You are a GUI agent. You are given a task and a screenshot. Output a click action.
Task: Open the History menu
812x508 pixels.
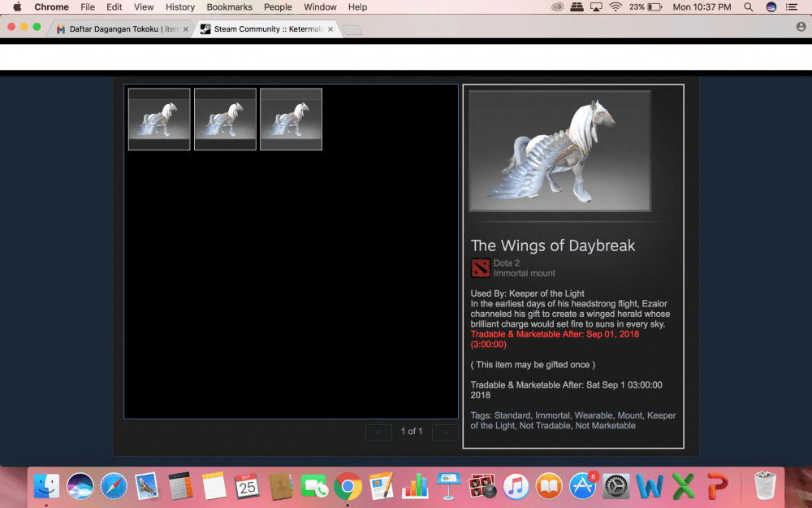(180, 7)
